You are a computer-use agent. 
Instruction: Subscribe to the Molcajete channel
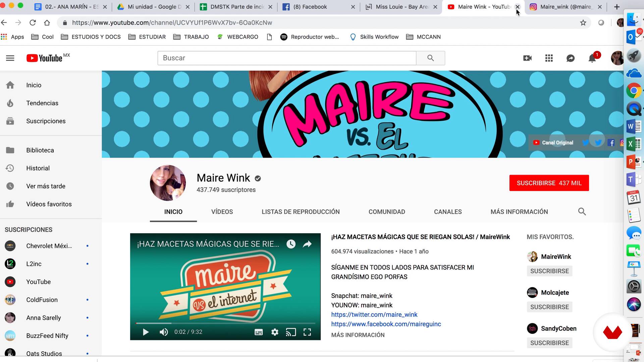point(549,307)
